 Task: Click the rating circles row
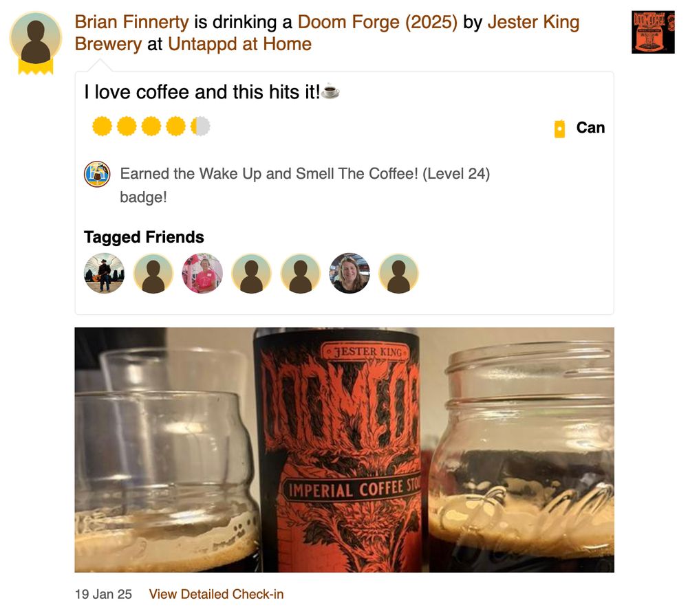(151, 126)
